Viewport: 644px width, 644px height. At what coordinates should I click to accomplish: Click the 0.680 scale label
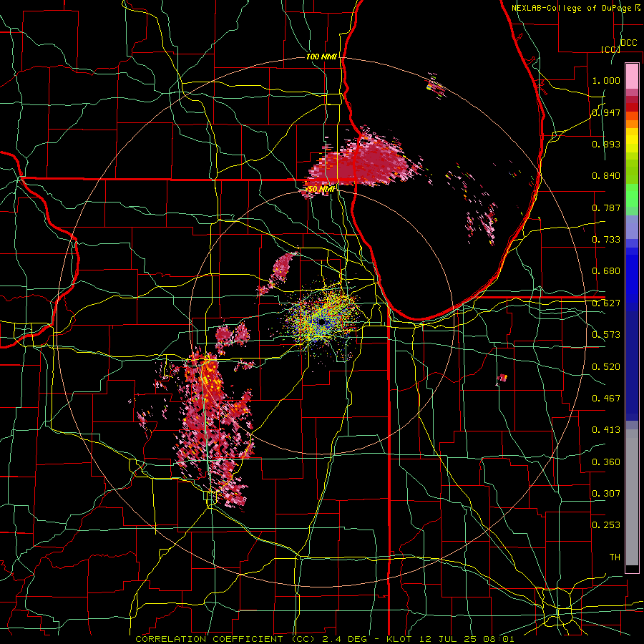(x=606, y=271)
